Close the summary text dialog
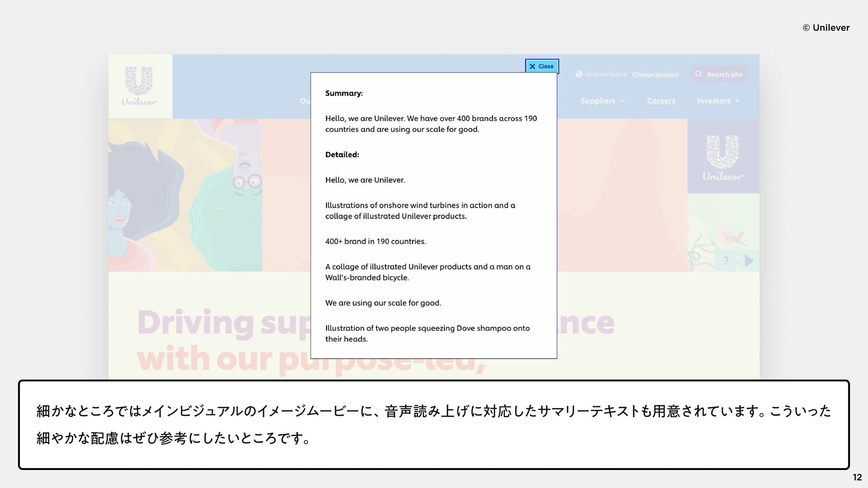This screenshot has height=488, width=868. coord(542,66)
